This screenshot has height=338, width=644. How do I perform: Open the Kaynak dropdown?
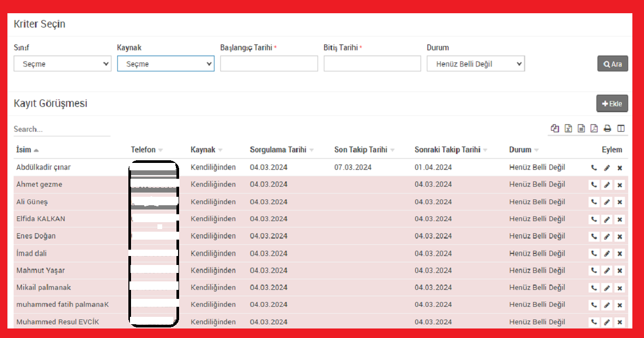[165, 64]
